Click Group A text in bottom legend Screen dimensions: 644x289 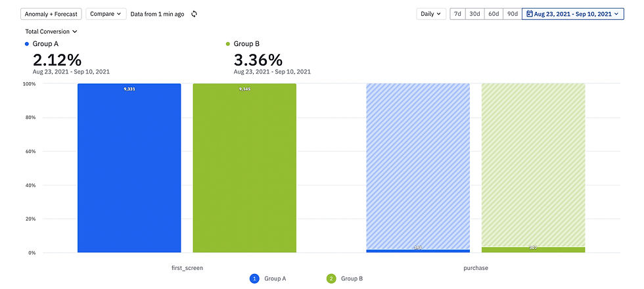(x=275, y=278)
